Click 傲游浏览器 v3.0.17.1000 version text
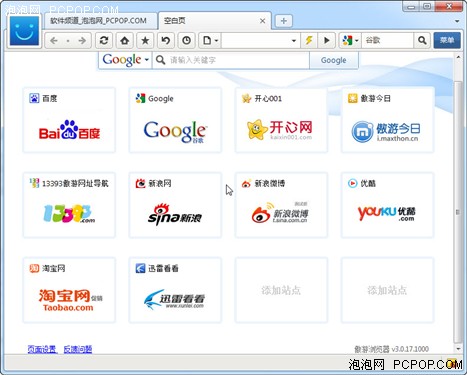This screenshot has width=467, height=375. pos(391,349)
